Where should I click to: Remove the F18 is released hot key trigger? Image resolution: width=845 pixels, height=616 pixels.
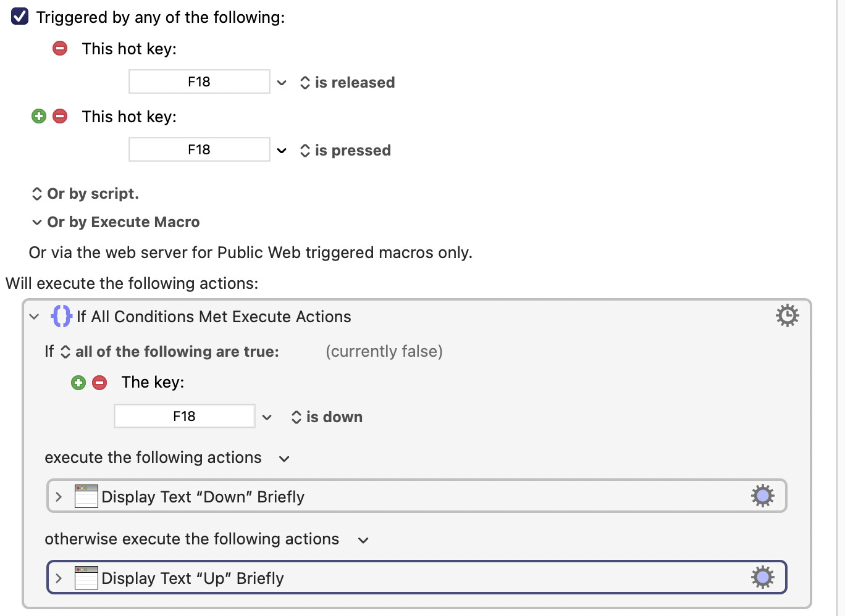[x=60, y=48]
